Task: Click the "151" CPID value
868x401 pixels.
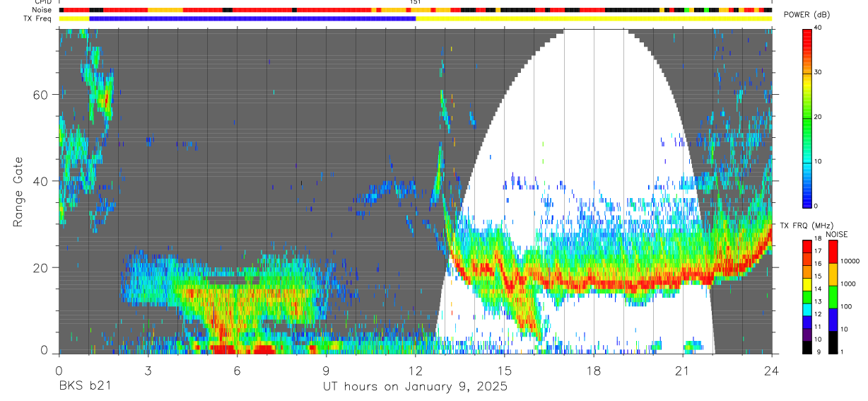Action: click(x=415, y=2)
